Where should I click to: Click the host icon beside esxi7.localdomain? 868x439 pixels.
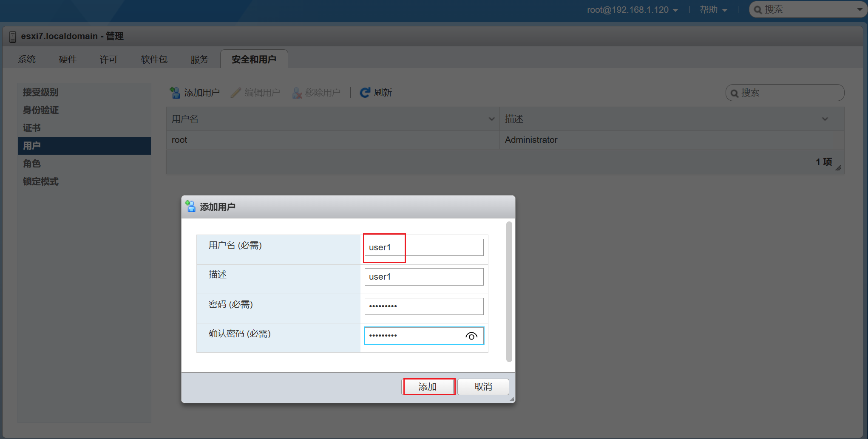[13, 37]
